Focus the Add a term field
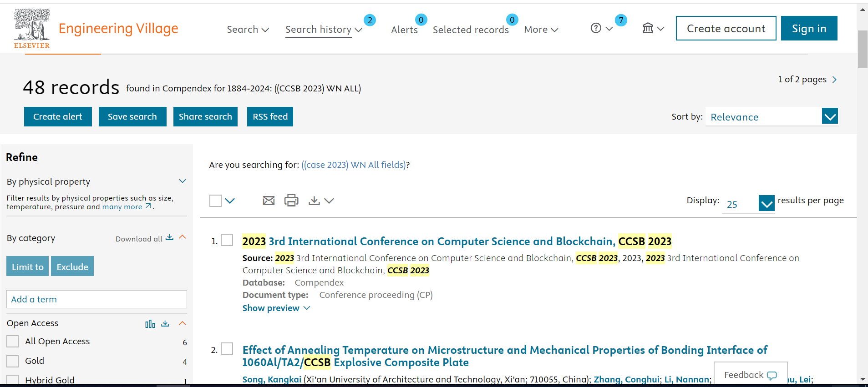 pos(96,299)
